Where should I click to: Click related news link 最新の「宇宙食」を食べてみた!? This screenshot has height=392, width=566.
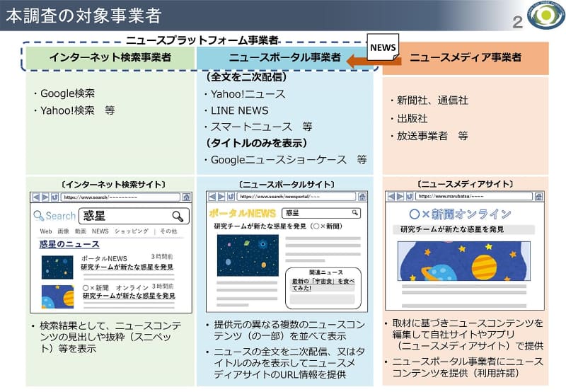[x=323, y=284]
